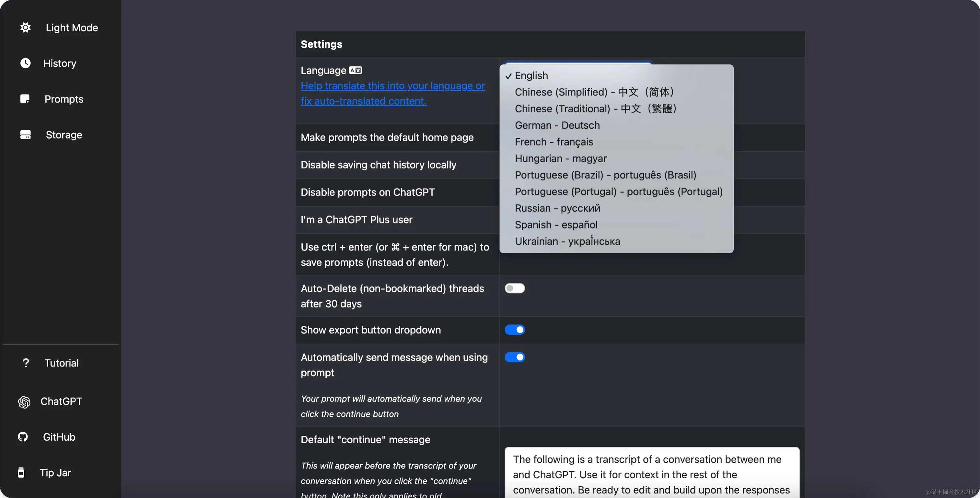The width and height of the screenshot is (980, 498).
Task: Enable Auto-Delete threads after 30 days toggle
Action: (514, 288)
